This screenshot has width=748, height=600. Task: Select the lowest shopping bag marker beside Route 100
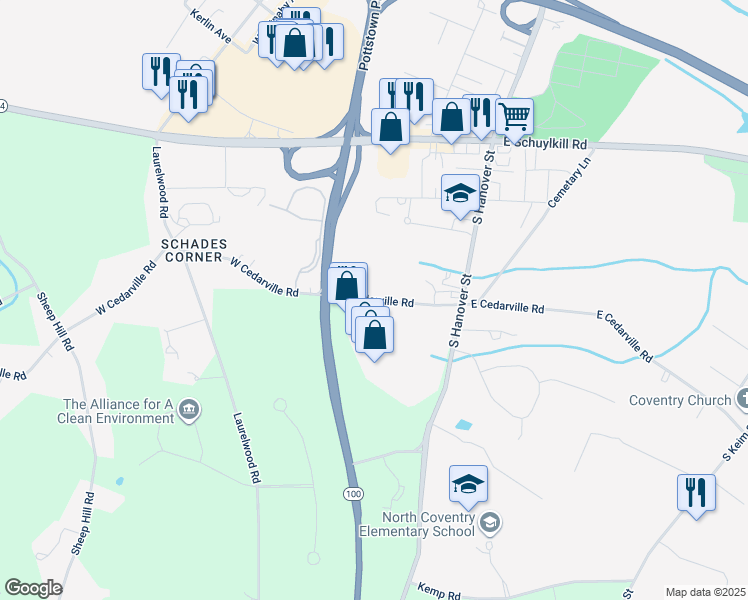click(x=374, y=335)
